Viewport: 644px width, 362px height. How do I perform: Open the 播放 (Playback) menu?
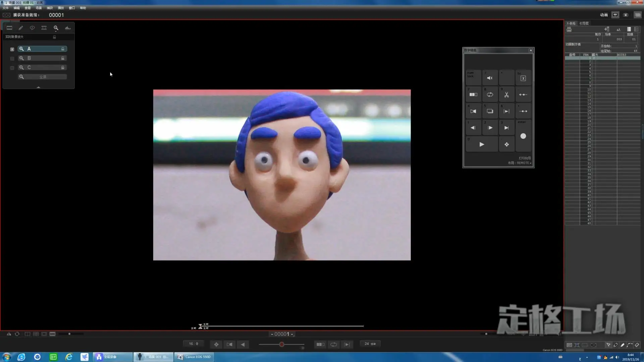tap(61, 8)
